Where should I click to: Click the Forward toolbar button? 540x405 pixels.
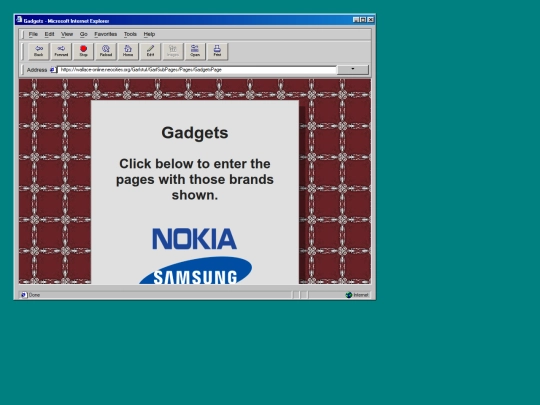coord(61,51)
